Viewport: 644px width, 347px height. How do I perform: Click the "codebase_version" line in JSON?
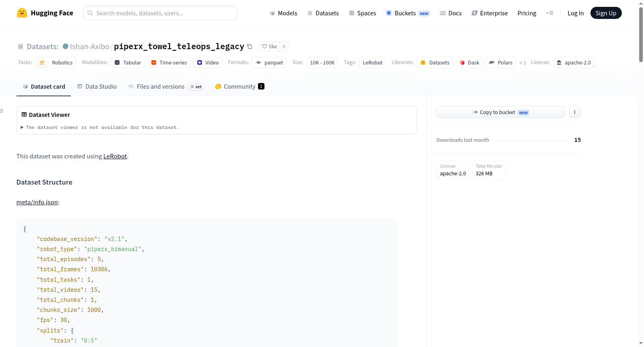(x=82, y=239)
